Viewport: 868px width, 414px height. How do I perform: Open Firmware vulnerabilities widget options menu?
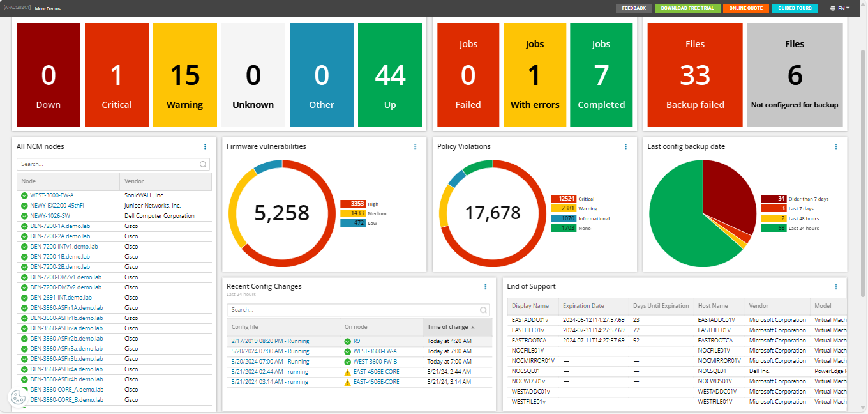coord(415,146)
